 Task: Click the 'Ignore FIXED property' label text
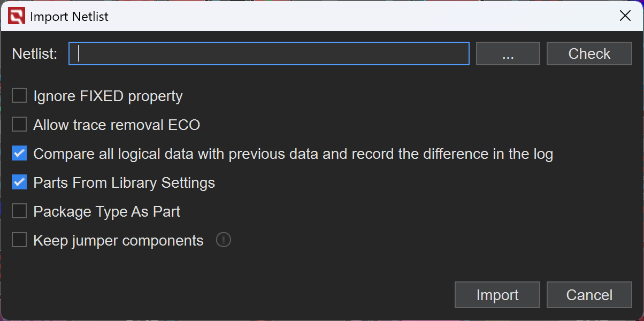coord(108,96)
